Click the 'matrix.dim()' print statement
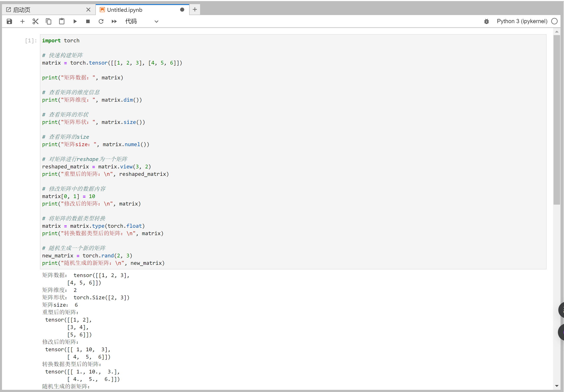The image size is (564, 392). click(92, 100)
